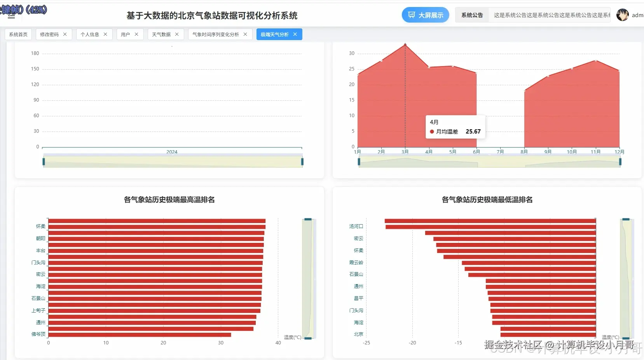Close the 修改密码 tab
The width and height of the screenshot is (644, 360).
pyautogui.click(x=66, y=34)
